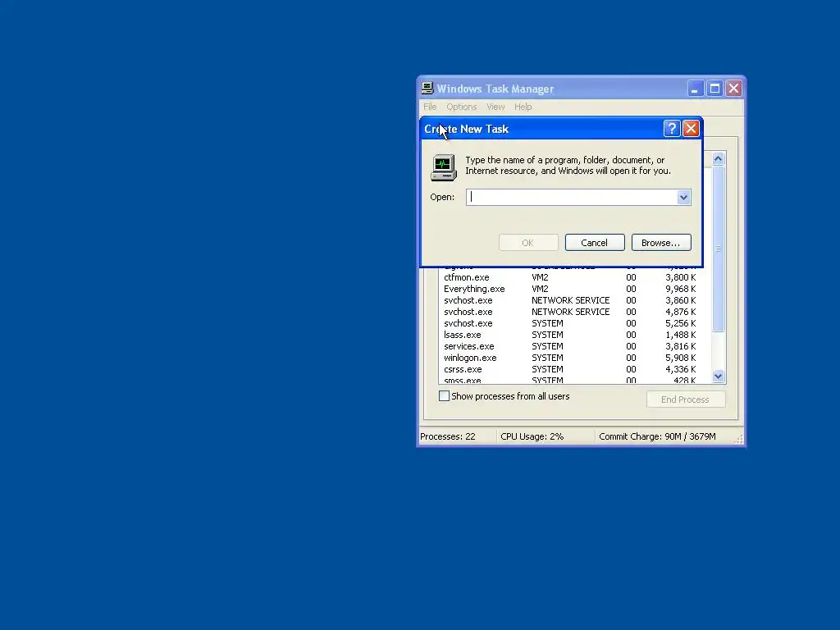Screen dimensions: 840x630
Task: Click the Open text input field
Action: coord(572,197)
